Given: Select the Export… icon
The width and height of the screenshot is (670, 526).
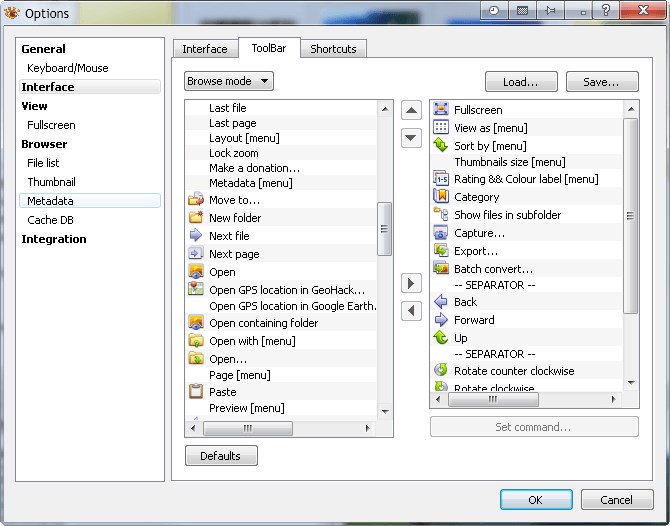Looking at the screenshot, I should [441, 250].
